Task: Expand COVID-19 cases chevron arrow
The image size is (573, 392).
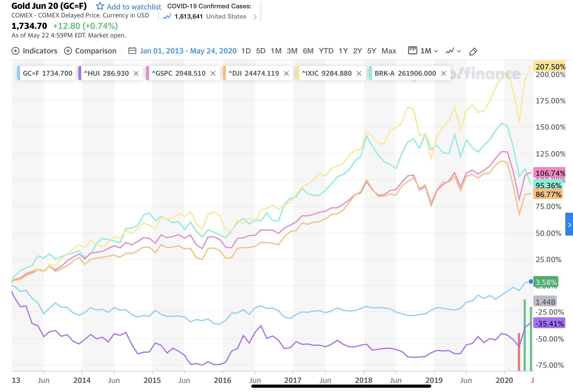Action: pyautogui.click(x=255, y=17)
